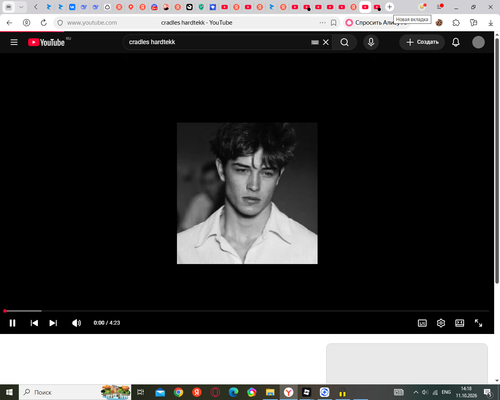Open Roblox from the taskbar
The height and width of the screenshot is (400, 500).
306,392
